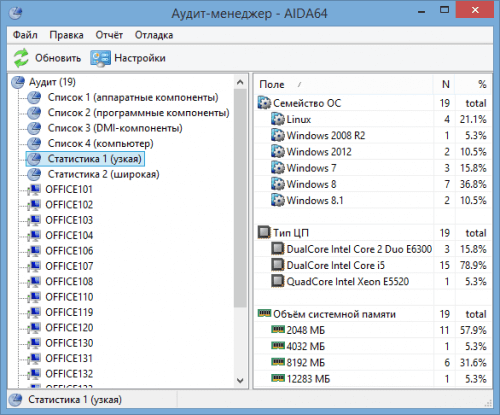Click the status bar icon beside Статистика 1
This screenshot has height=415, width=500.
[x=15, y=400]
